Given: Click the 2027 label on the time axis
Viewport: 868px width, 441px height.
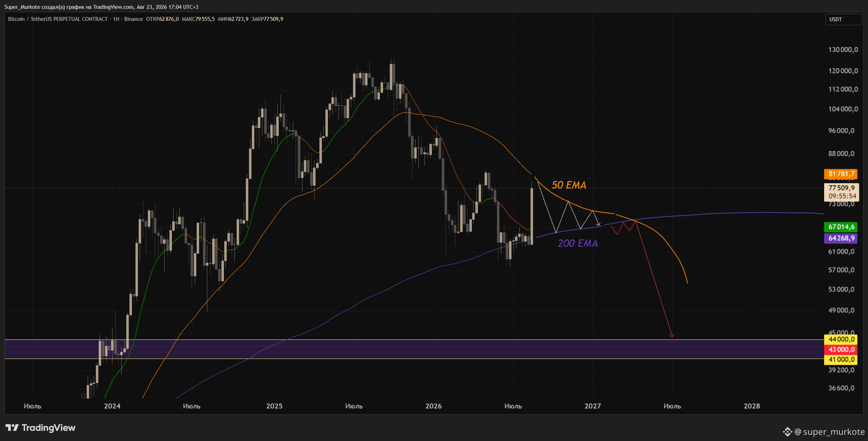Looking at the screenshot, I should coord(593,406).
